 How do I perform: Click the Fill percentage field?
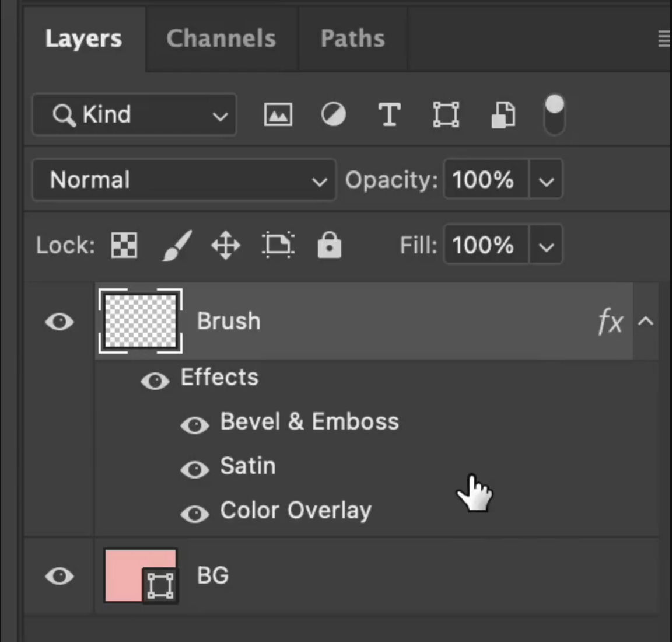(x=485, y=245)
